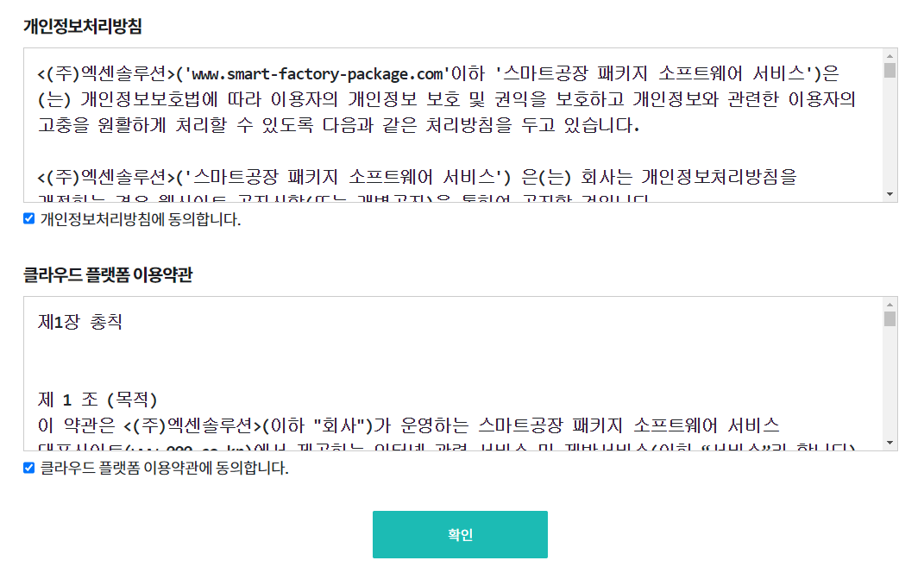Click the 개인정보처리방침에 동의합니다 label text
924x573 pixels.
141,219
